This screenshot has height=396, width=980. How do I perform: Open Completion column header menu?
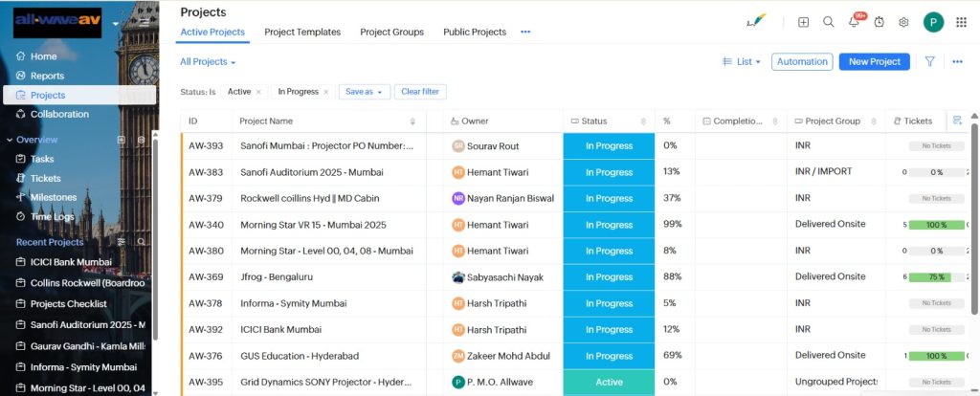(775, 121)
